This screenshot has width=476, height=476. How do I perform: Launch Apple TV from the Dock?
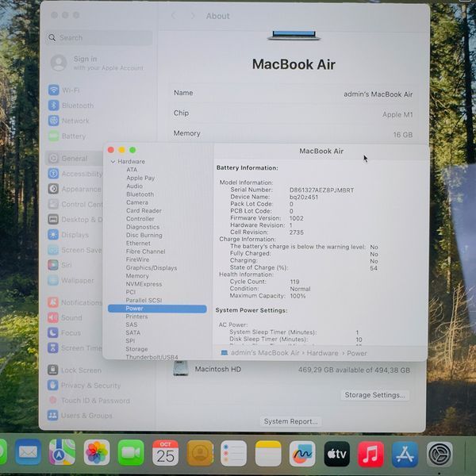pos(336,454)
